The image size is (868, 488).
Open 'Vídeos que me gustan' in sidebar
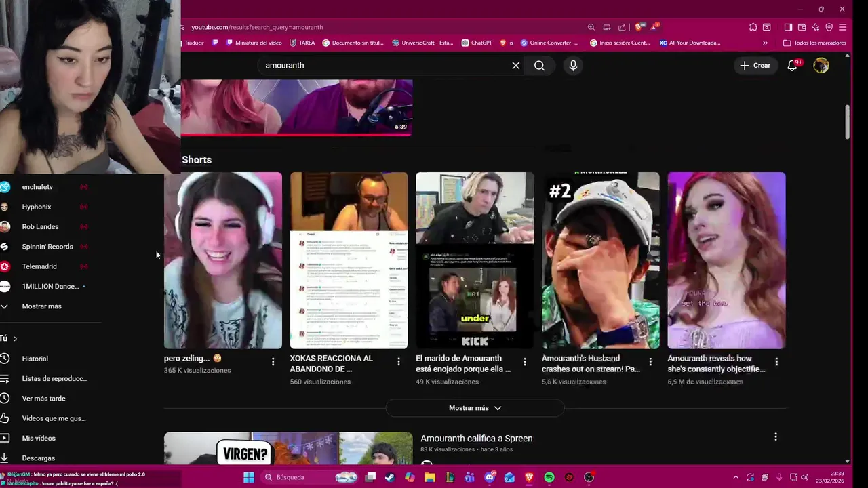[54, 418]
